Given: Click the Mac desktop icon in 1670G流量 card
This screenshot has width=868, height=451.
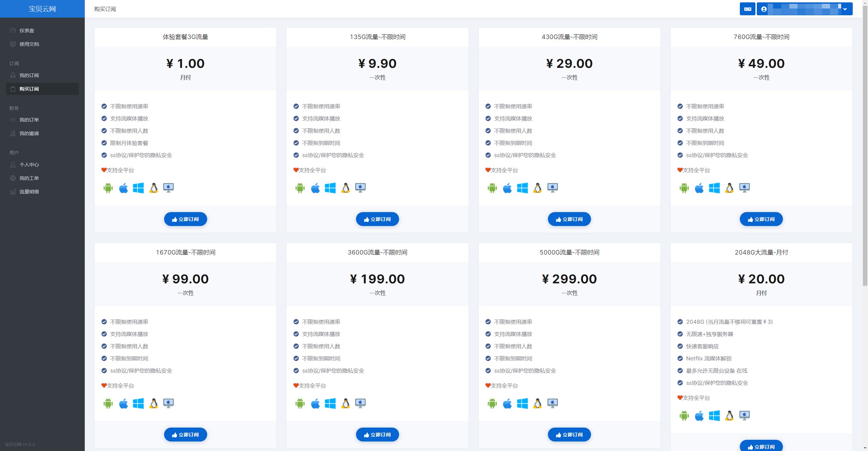Looking at the screenshot, I should click(169, 403).
